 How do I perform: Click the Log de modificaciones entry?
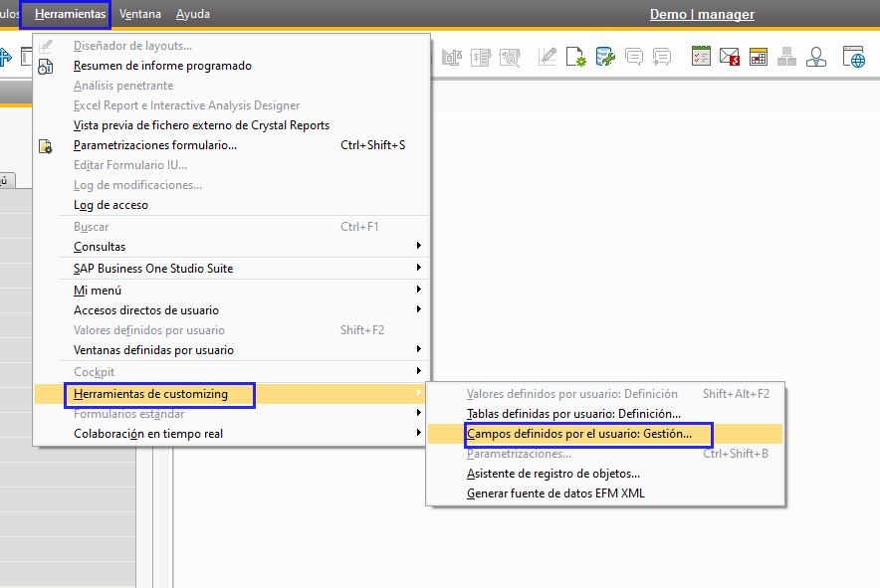tap(137, 185)
